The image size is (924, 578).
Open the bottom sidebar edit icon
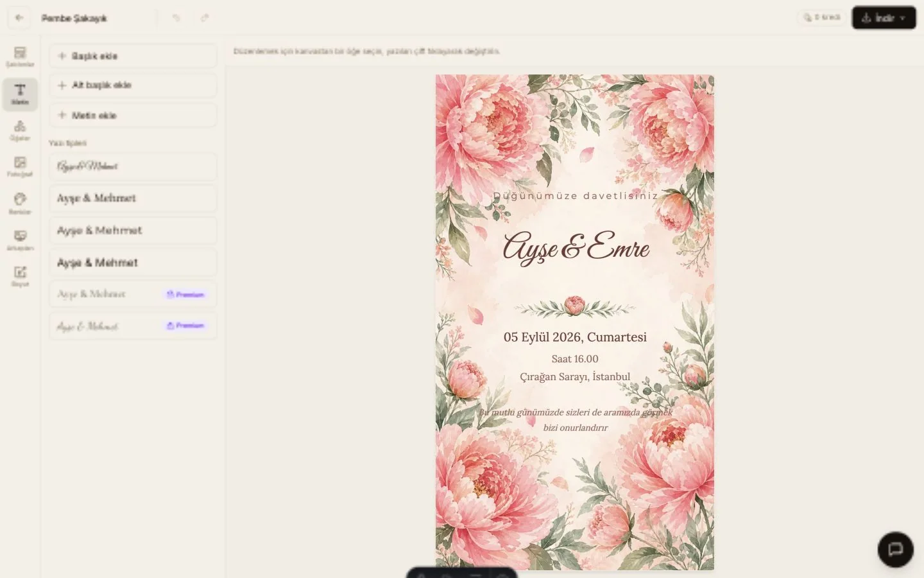pos(20,276)
